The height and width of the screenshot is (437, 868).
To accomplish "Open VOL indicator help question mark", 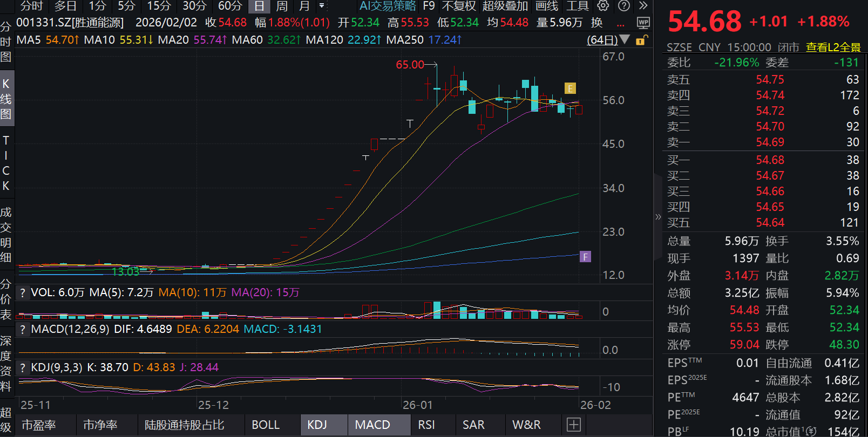I will pyautogui.click(x=22, y=293).
